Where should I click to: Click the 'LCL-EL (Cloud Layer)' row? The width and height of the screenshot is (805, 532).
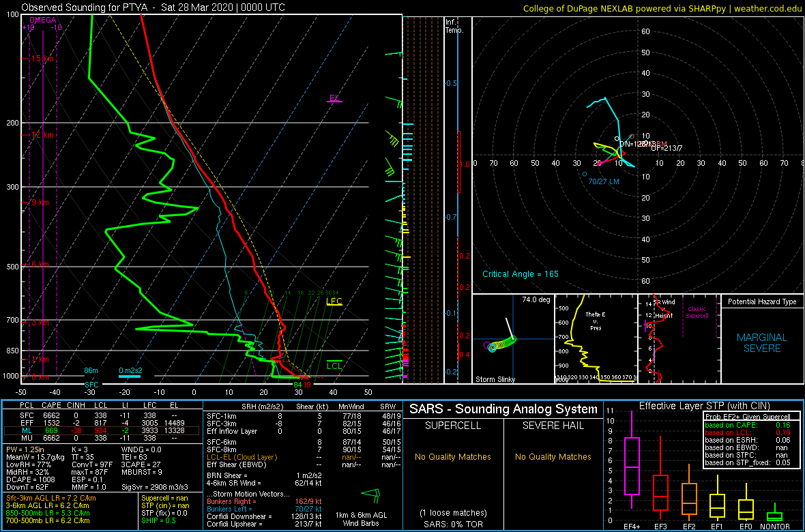click(x=303, y=457)
